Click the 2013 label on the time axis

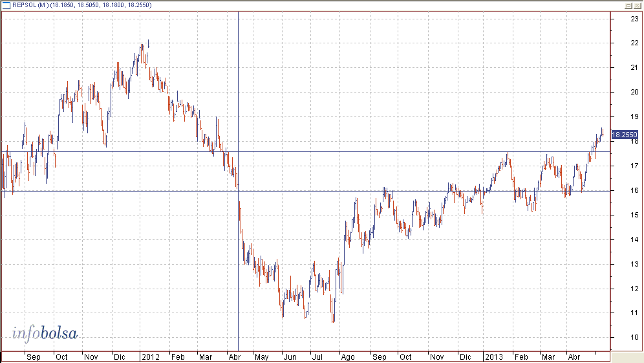tap(494, 357)
